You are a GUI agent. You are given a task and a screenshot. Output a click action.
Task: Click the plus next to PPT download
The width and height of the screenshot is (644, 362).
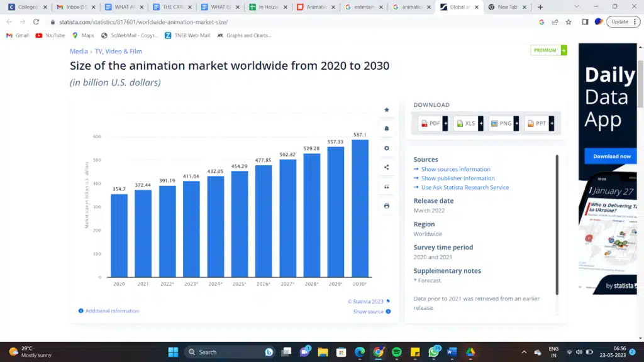pos(552,124)
